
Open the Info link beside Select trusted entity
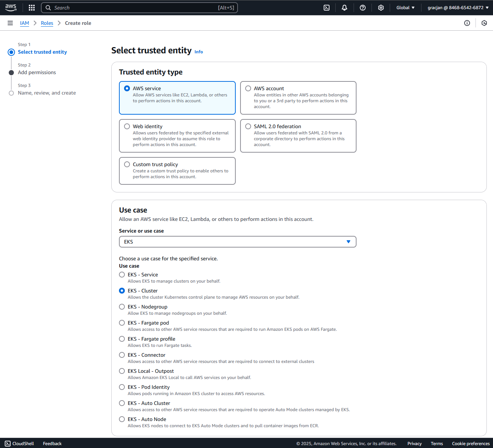(199, 52)
